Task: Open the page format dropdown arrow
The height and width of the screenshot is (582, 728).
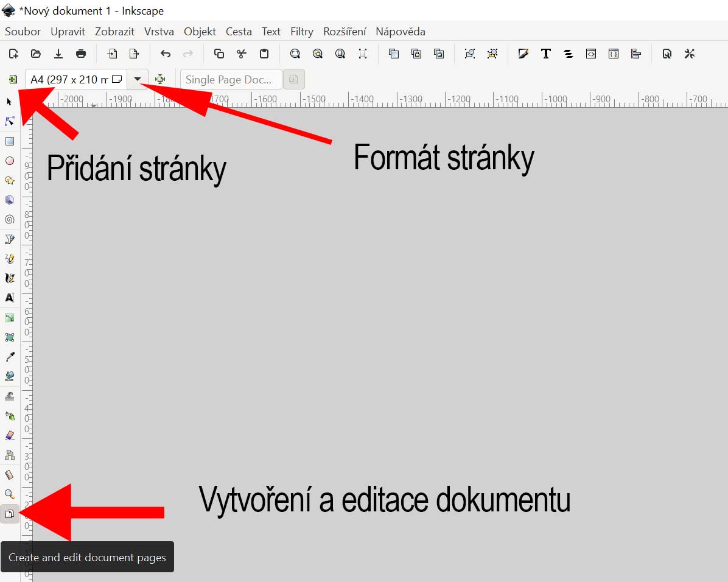Action: (x=138, y=79)
